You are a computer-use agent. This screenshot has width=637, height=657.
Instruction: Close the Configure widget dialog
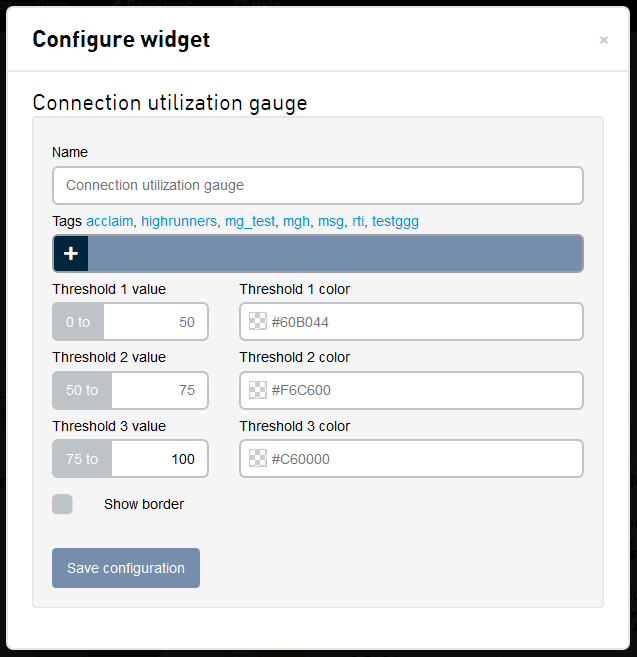point(603,40)
